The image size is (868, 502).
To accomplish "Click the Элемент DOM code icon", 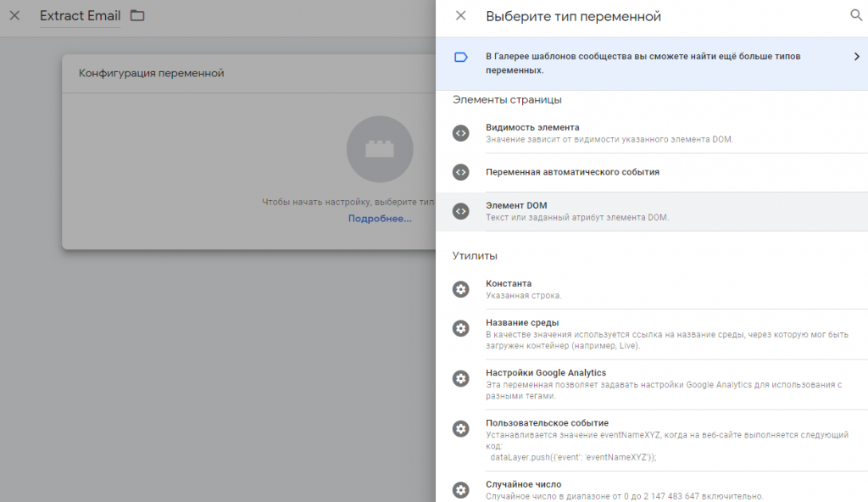I will pyautogui.click(x=460, y=211).
